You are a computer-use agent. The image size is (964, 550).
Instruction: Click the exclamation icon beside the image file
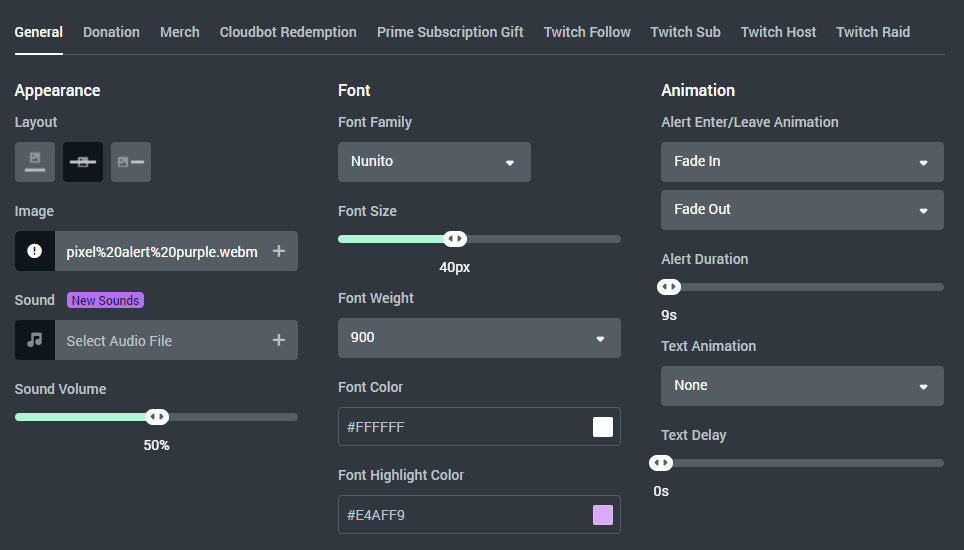35,252
